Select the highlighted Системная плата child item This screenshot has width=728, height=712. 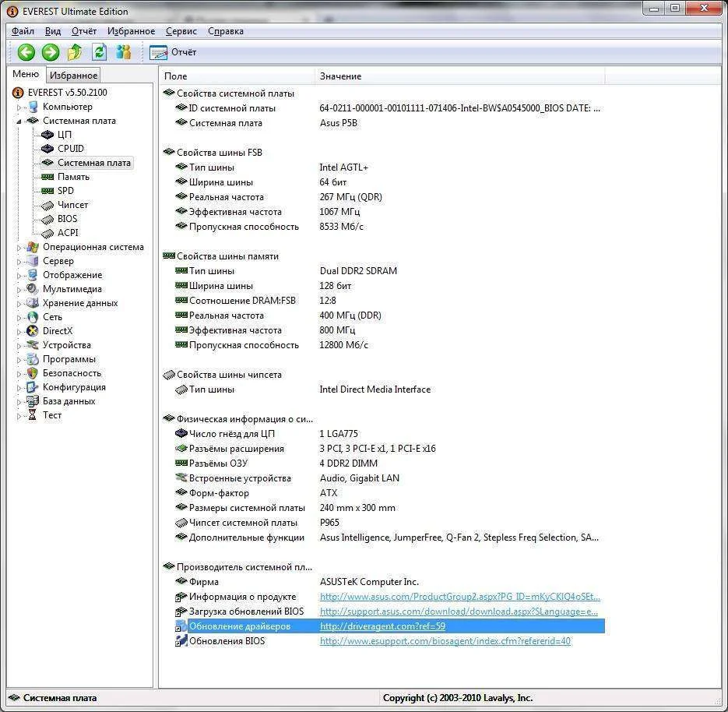click(93, 163)
